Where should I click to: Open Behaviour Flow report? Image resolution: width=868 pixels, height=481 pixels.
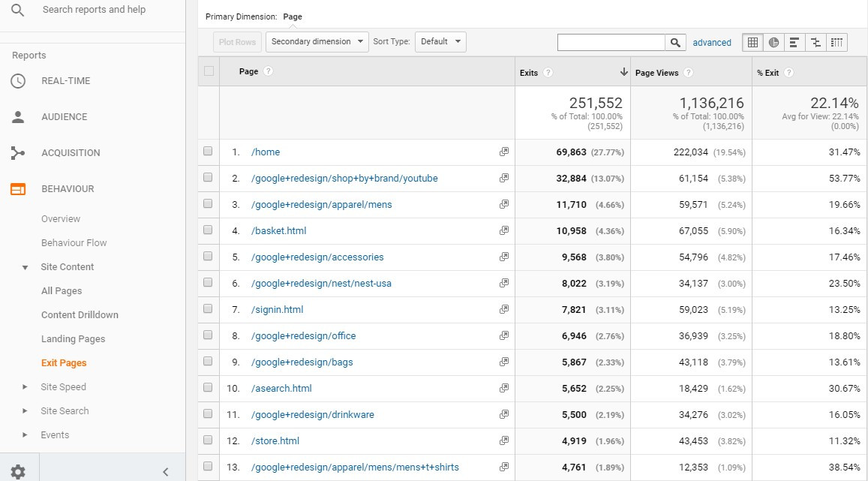pyautogui.click(x=74, y=242)
